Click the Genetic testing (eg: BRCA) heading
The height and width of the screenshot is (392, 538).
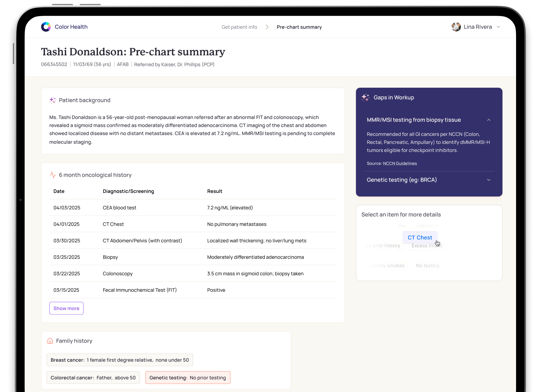(x=402, y=180)
